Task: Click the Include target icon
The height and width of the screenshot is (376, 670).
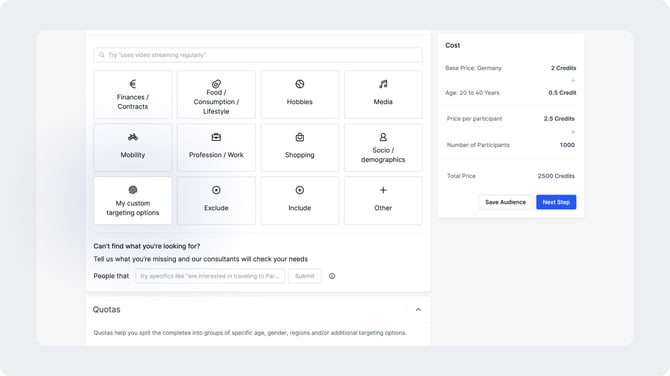Action: (x=300, y=190)
